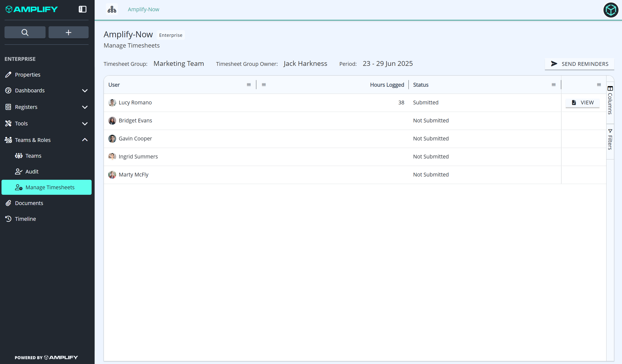The height and width of the screenshot is (364, 622).
Task: Click Lucy Romano's Submitted status
Action: pyautogui.click(x=426, y=102)
